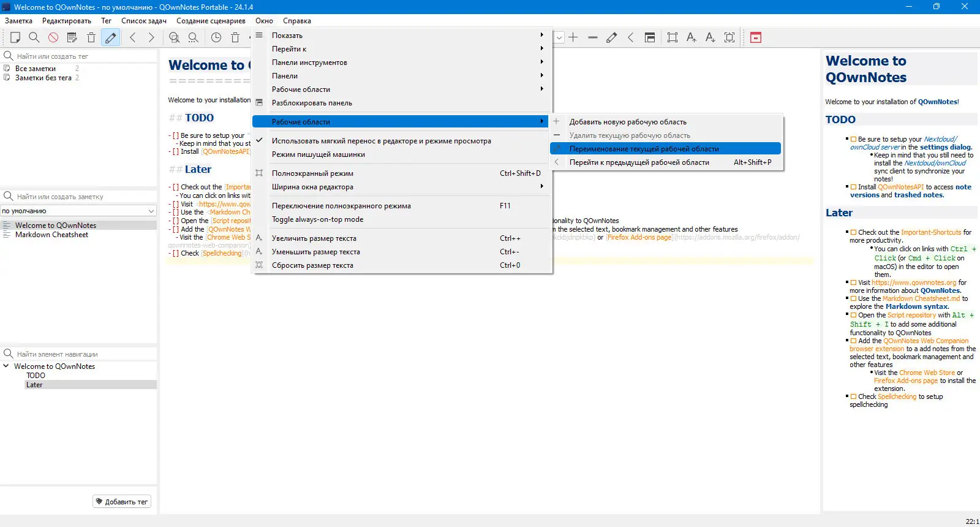
Task: Open the 'Chrome Web Store' preview link
Action: coord(927,373)
